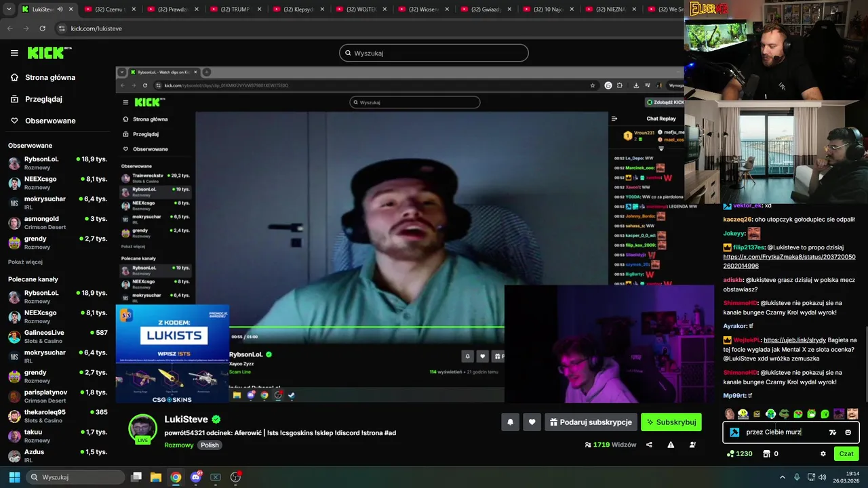Open the Rozmowy category link
This screenshot has height=488, width=868.
(x=179, y=445)
